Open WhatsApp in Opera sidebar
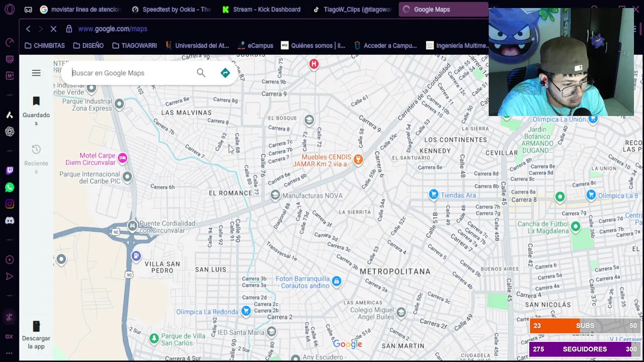 (10, 188)
